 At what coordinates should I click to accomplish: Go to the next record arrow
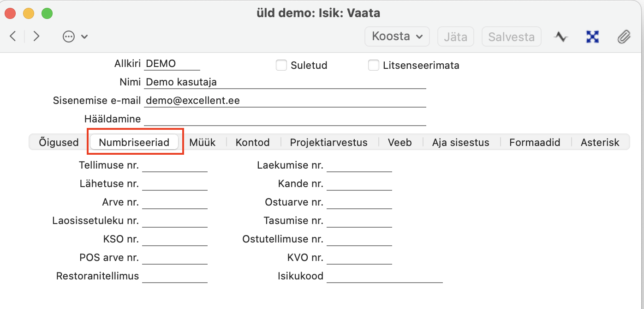36,36
